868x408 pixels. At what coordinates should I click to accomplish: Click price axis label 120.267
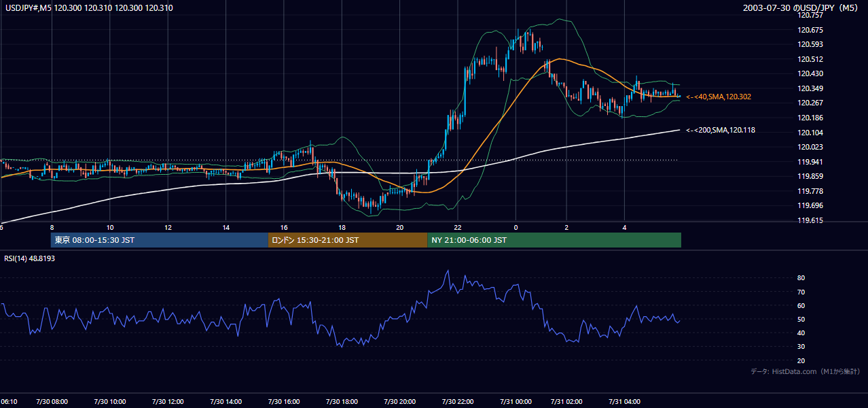click(x=812, y=103)
